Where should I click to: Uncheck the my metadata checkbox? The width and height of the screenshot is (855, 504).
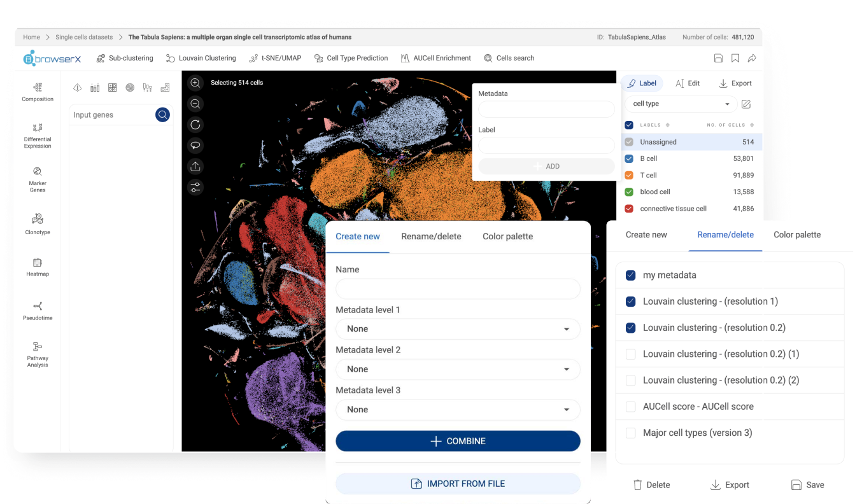click(631, 276)
